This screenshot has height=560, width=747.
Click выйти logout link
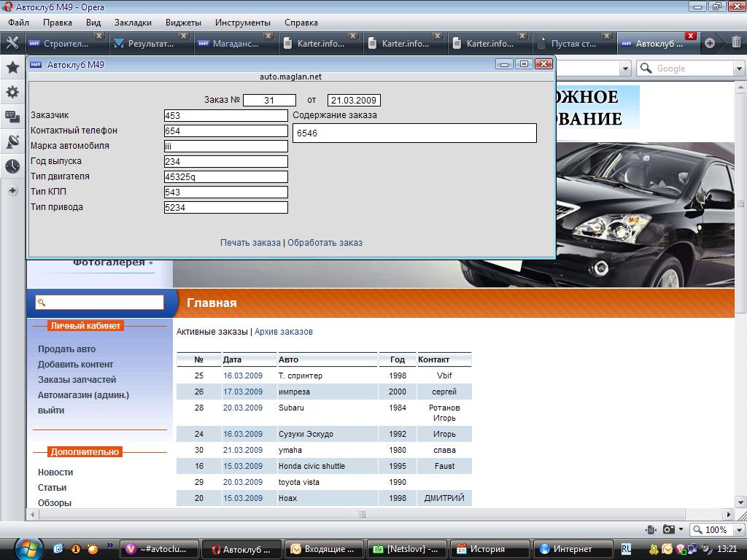coord(51,410)
